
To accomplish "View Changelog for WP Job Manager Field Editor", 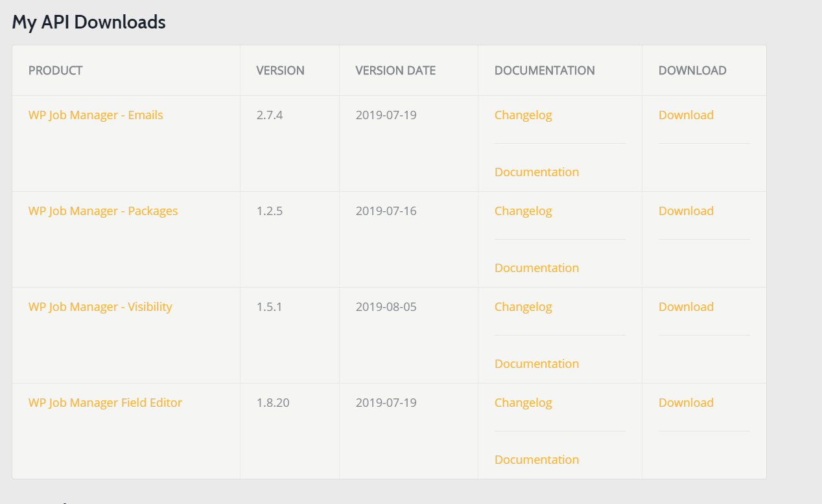I will coord(523,403).
